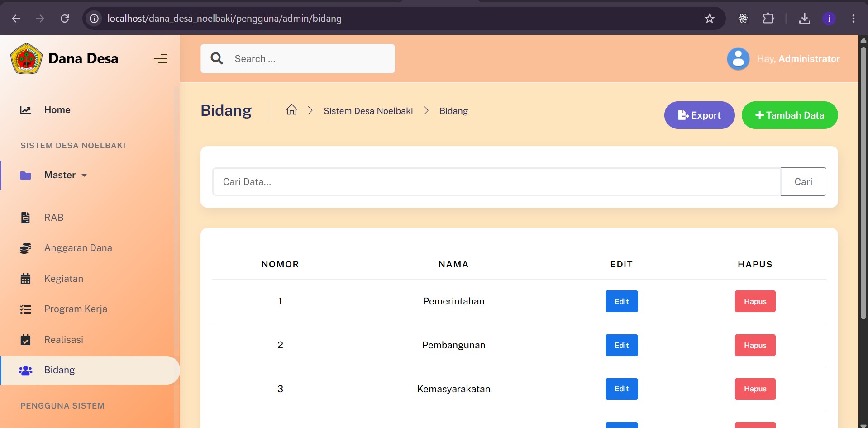Click the Realisasi calendar-check icon

[25, 340]
